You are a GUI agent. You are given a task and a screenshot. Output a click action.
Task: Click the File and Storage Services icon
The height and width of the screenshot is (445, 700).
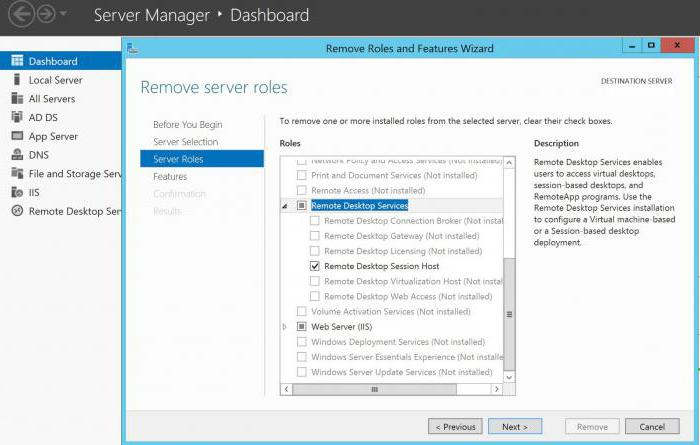[x=17, y=173]
